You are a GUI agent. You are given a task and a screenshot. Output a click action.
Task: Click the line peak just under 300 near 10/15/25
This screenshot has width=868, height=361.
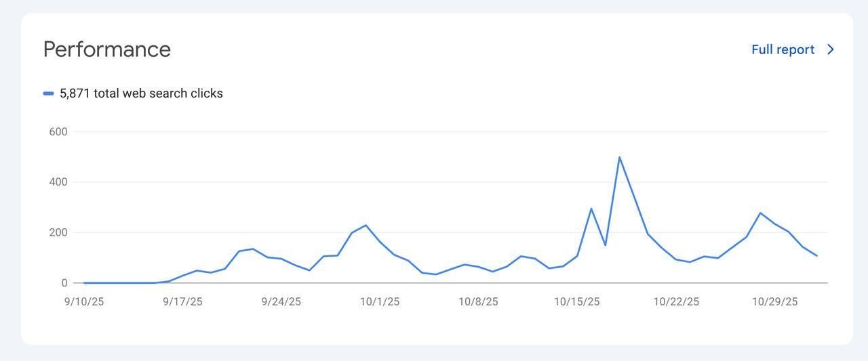591,209
